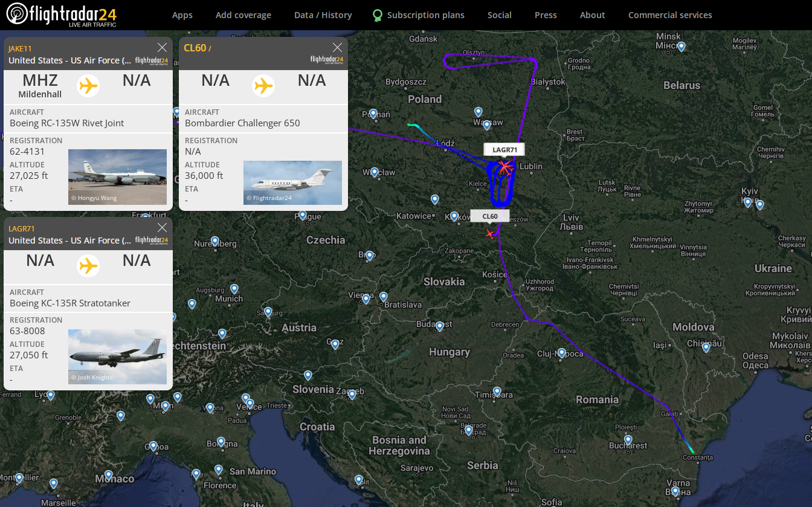Click the MHZ Mildenhall origin airport
Image resolution: width=812 pixels, height=507 pixels.
40,85
